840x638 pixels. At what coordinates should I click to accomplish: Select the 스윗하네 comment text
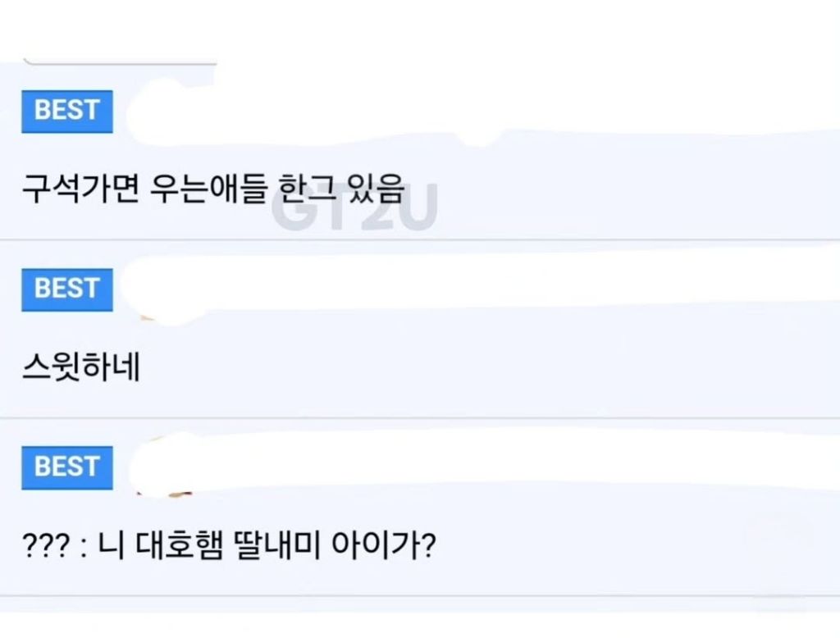pyautogui.click(x=80, y=367)
